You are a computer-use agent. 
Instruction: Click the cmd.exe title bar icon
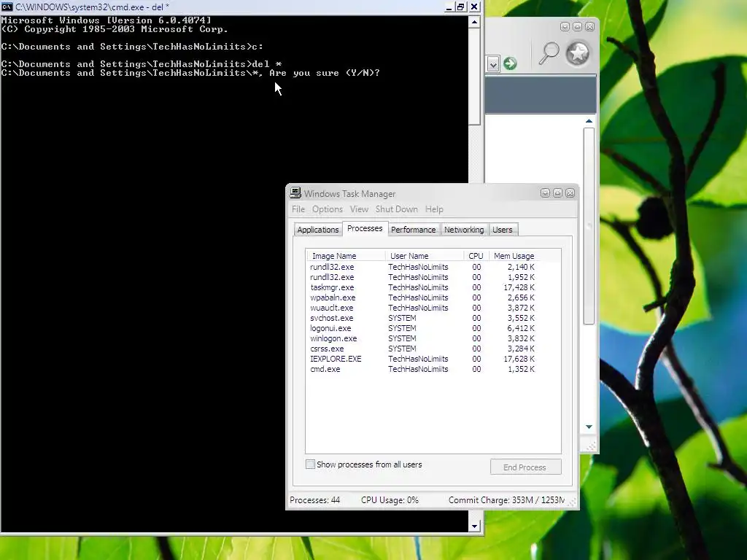(x=7, y=7)
